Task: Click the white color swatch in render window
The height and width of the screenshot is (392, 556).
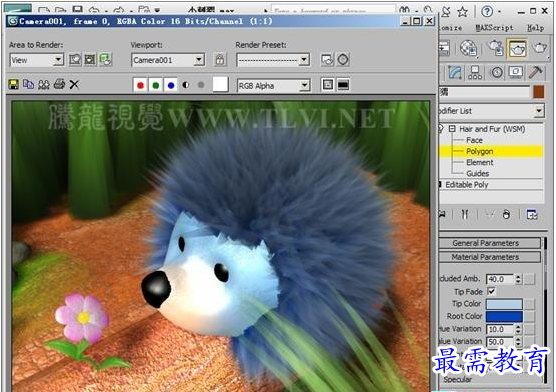Action: [x=220, y=85]
